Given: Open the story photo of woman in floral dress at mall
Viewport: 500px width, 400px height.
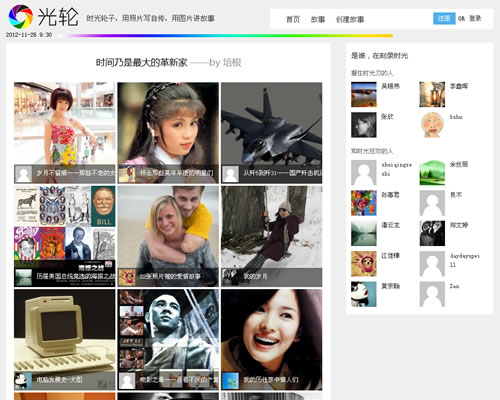Looking at the screenshot, I should (65, 123).
